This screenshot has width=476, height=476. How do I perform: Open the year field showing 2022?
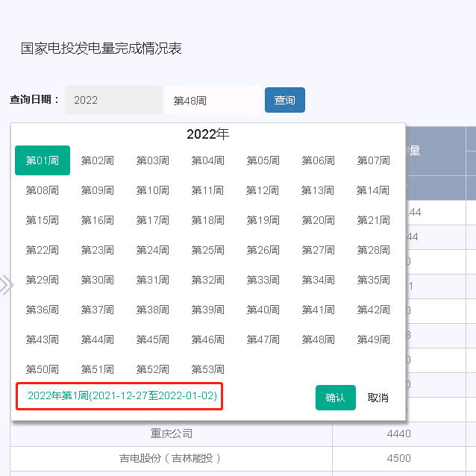tap(113, 100)
